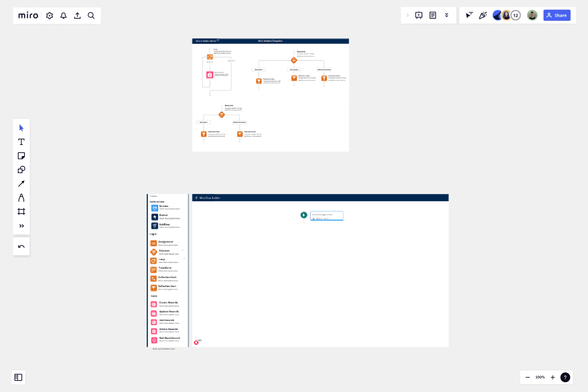Toggle collaborator cursors visibility
The height and width of the screenshot is (392, 588).
[470, 15]
